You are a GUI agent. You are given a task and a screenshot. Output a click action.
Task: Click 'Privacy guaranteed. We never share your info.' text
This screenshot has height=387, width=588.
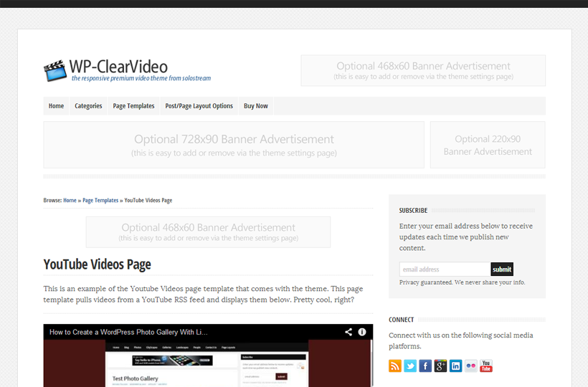(462, 282)
